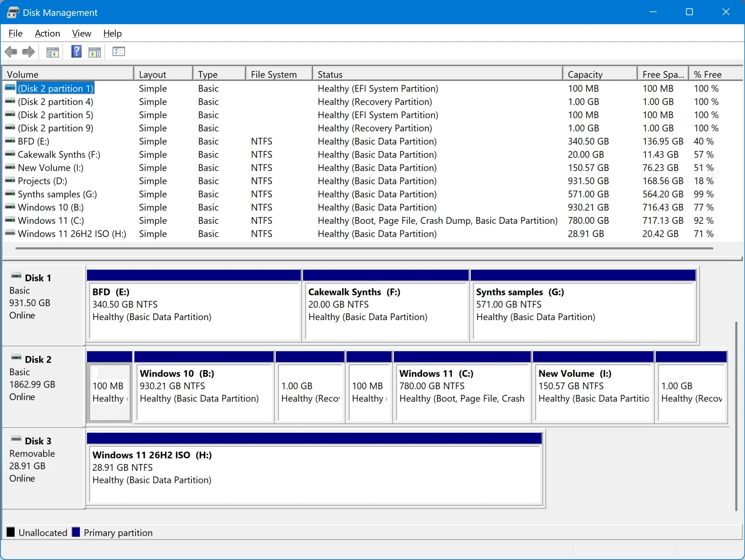
Task: Select Windows 11 26H2 ISO (H:) list row
Action: point(373,234)
